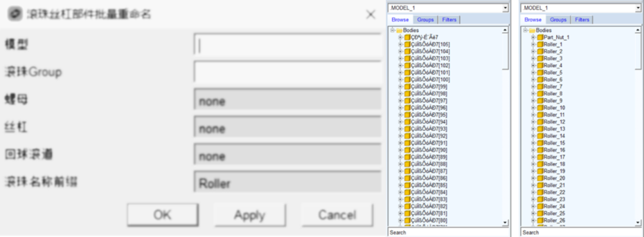Click the Apply button
Image resolution: width=644 pixels, height=237 pixels.
pos(249,215)
